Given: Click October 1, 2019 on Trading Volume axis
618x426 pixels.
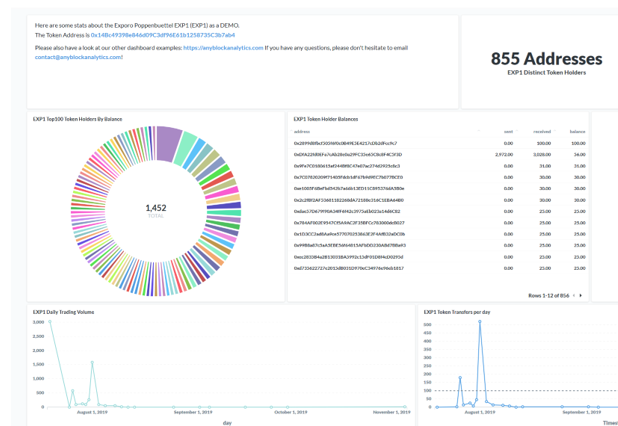Looking at the screenshot, I should (x=291, y=412).
